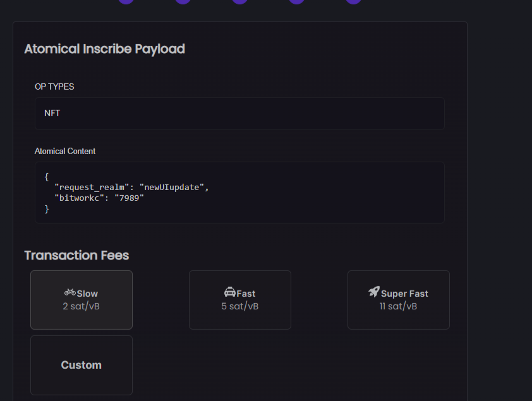
Task: Click the "request_realm": "newUIupdate" line
Action: coord(131,187)
